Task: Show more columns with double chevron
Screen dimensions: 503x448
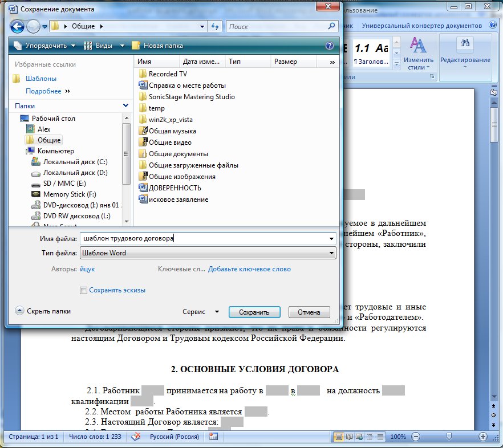Action: click(x=332, y=62)
